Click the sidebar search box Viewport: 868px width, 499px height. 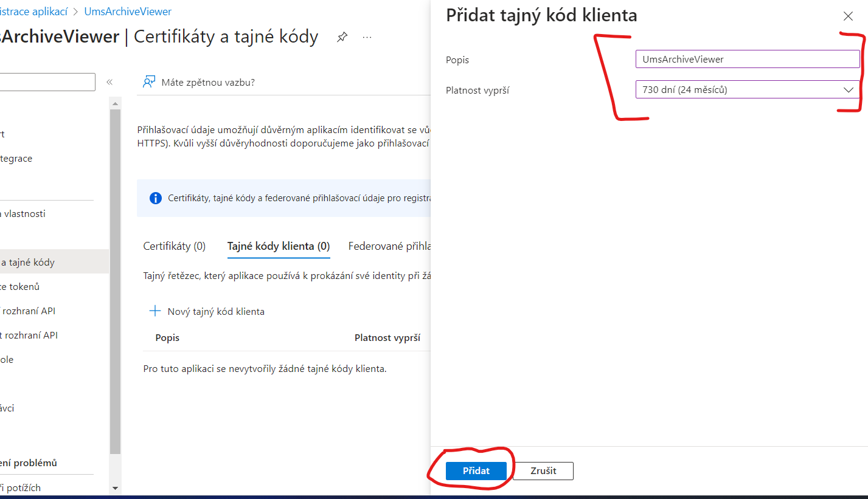47,82
